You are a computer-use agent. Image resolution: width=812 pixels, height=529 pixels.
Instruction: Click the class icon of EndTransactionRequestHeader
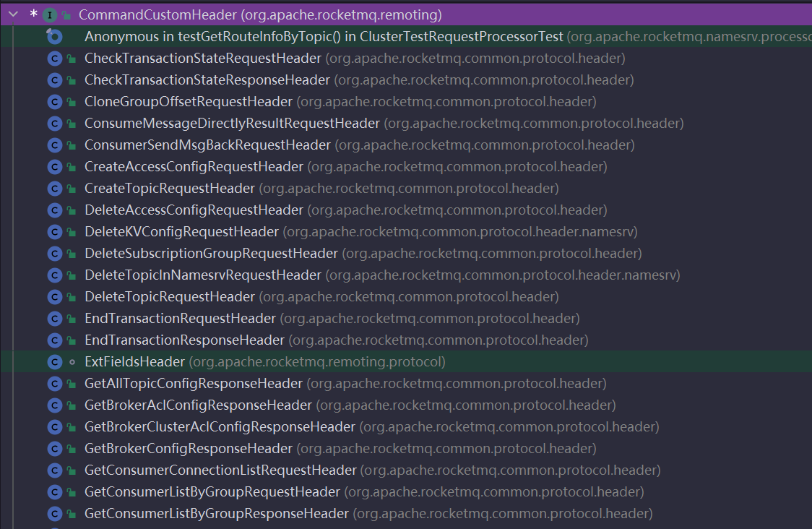tap(54, 319)
